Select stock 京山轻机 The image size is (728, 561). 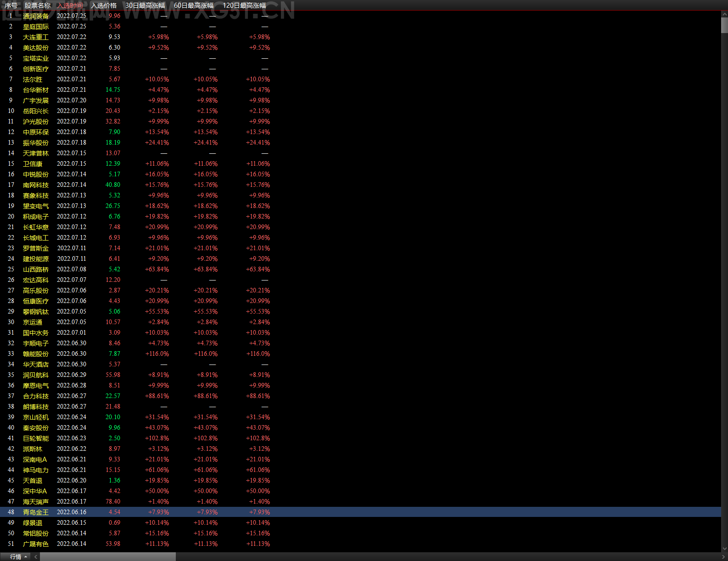coord(36,417)
